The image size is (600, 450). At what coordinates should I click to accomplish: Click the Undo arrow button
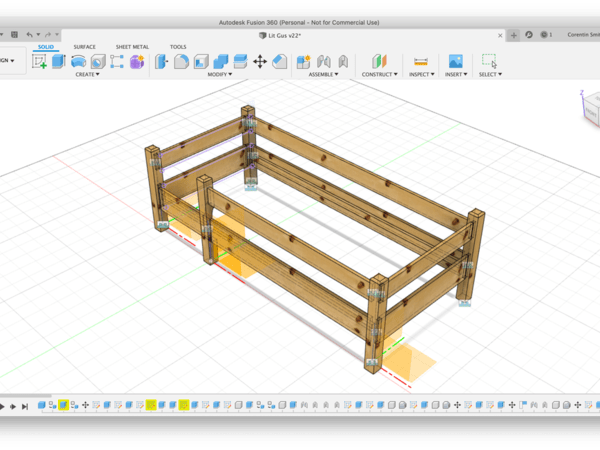pyautogui.click(x=30, y=35)
